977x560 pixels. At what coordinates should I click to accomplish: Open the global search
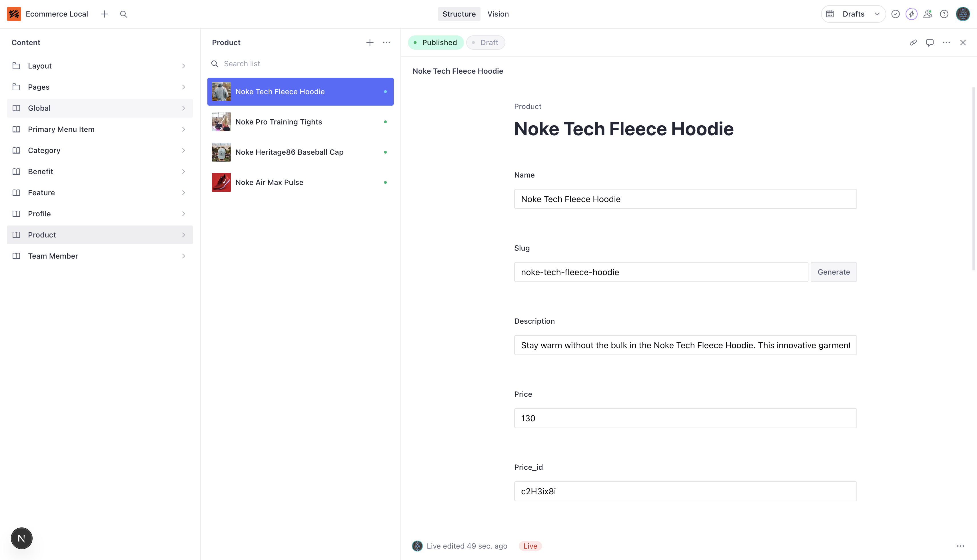pos(124,14)
